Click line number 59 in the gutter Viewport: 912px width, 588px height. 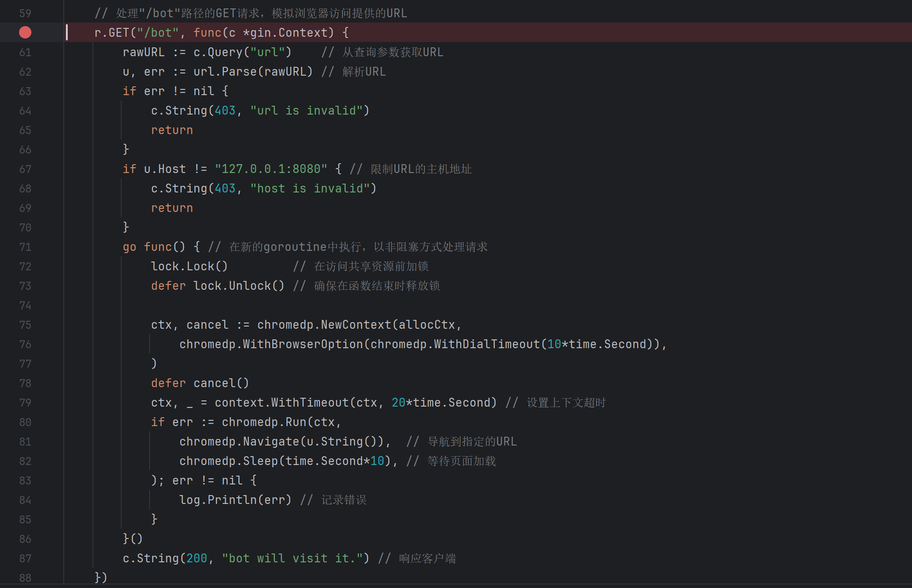pyautogui.click(x=25, y=13)
